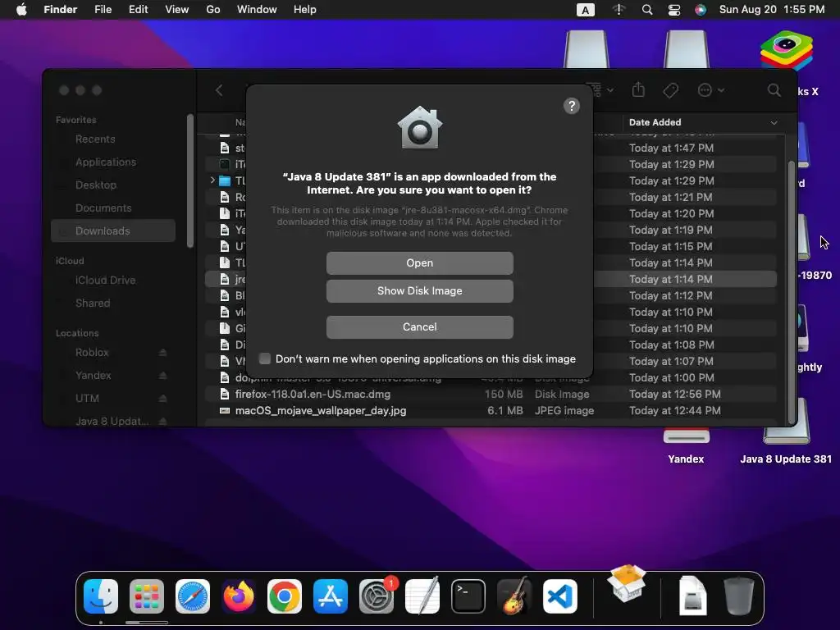Open Finder from the Dock

coord(101,596)
